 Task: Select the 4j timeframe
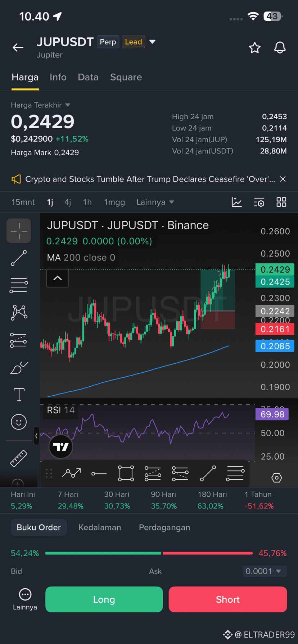(x=68, y=202)
